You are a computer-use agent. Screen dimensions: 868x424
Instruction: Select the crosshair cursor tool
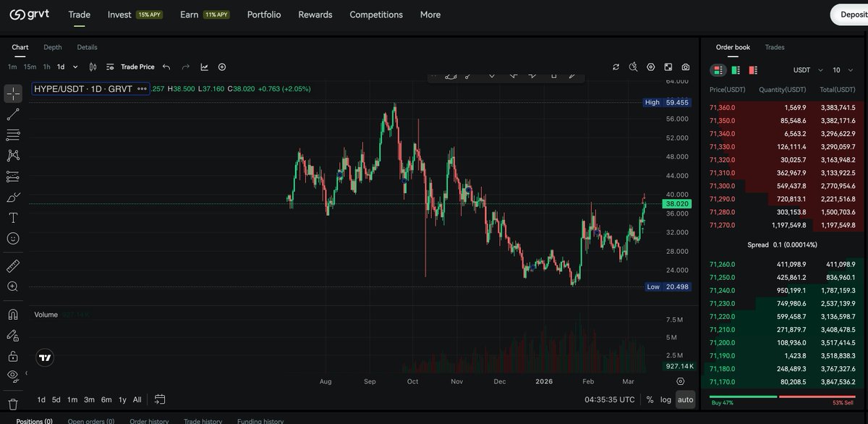(x=13, y=94)
